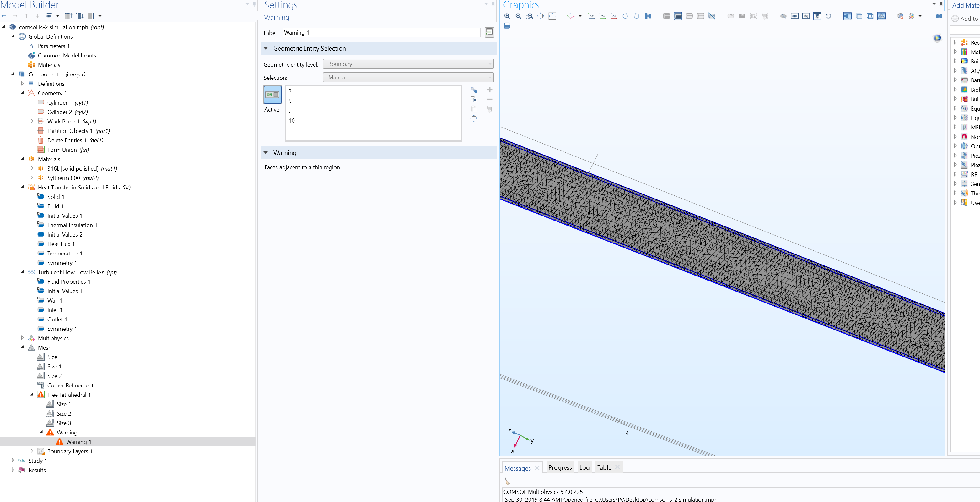
Task: Click the Zoom In graphics icon
Action: pos(507,16)
